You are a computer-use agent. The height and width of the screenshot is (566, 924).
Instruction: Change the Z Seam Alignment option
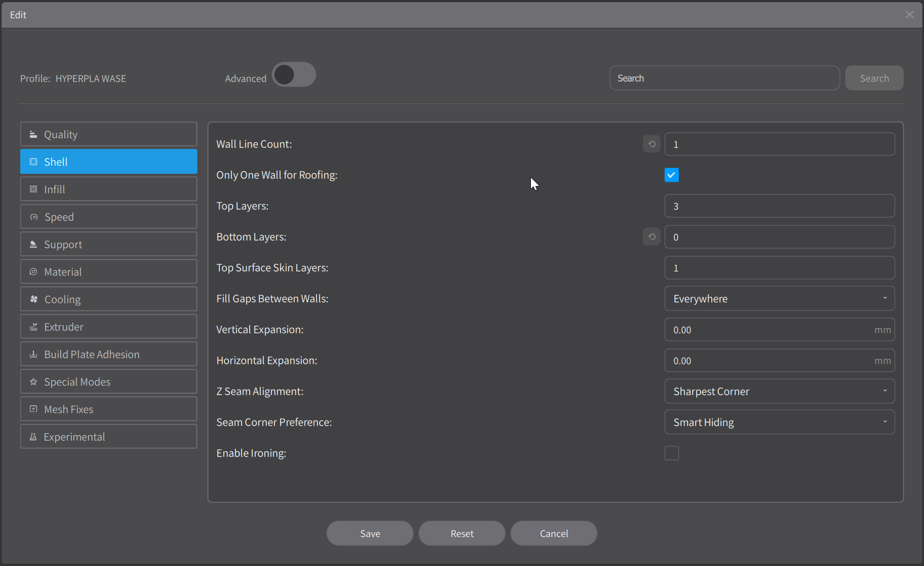pos(779,391)
